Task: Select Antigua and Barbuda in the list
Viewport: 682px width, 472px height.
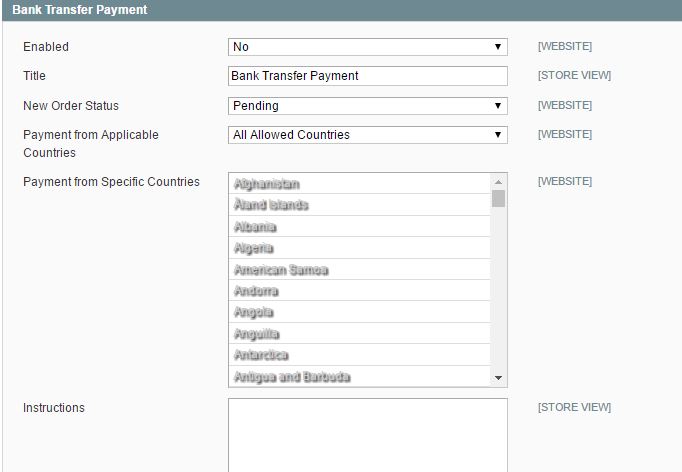Action: click(359, 376)
